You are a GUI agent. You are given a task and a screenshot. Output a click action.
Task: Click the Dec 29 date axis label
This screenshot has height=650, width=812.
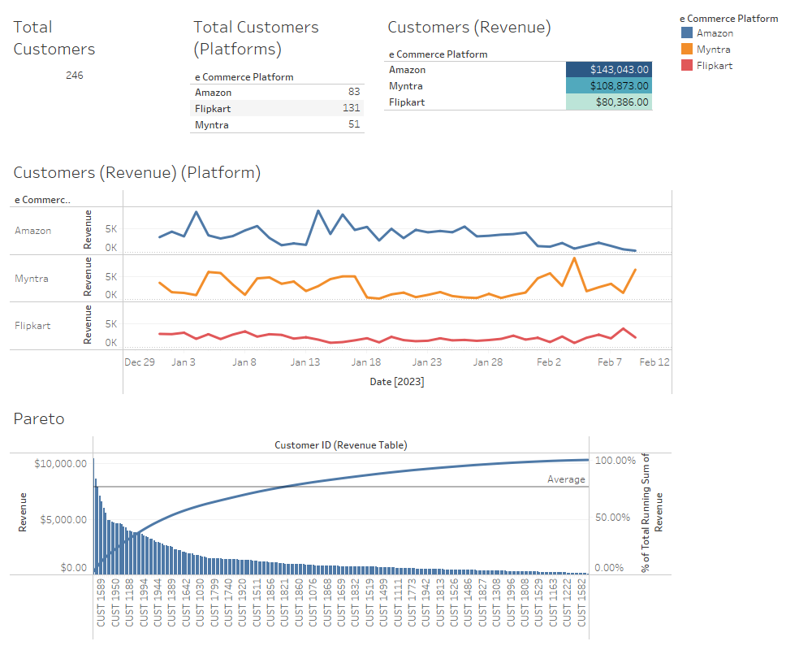point(140,362)
